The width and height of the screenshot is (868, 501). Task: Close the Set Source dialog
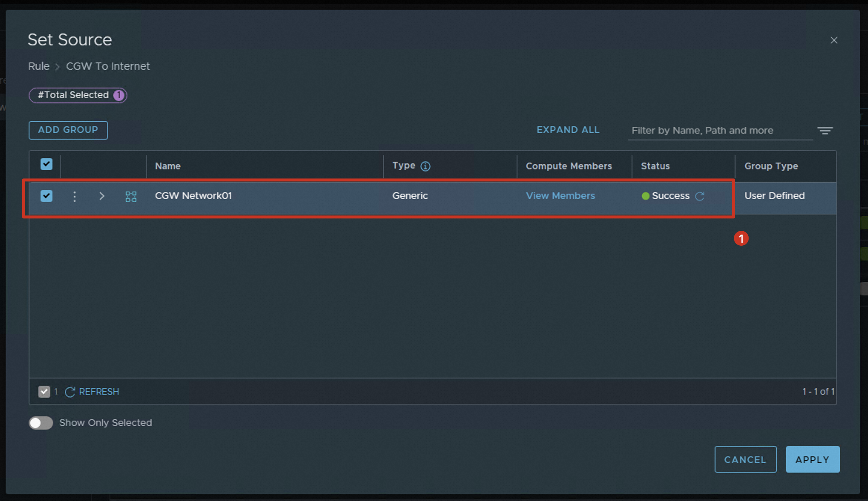834,40
